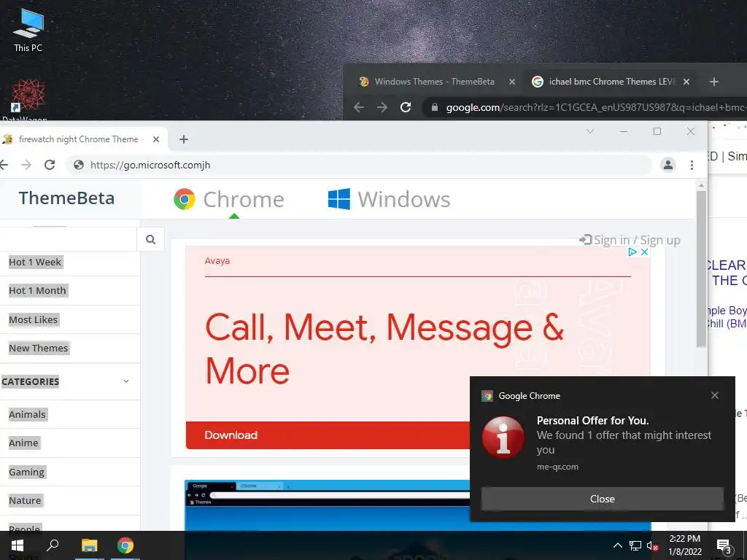747x560 pixels.
Task: Open This PC desktop icon
Action: (x=28, y=31)
